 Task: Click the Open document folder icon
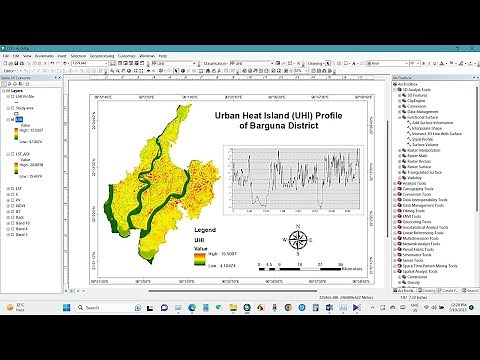point(11,63)
